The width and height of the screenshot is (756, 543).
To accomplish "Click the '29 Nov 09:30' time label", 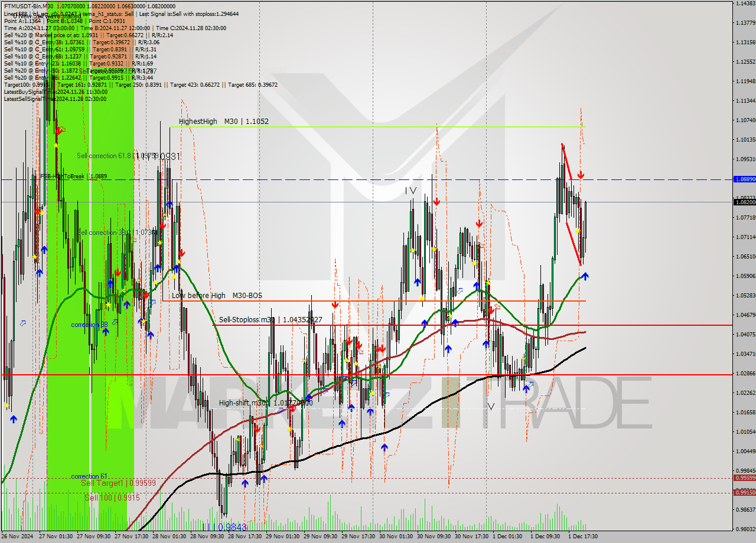I will point(320,537).
